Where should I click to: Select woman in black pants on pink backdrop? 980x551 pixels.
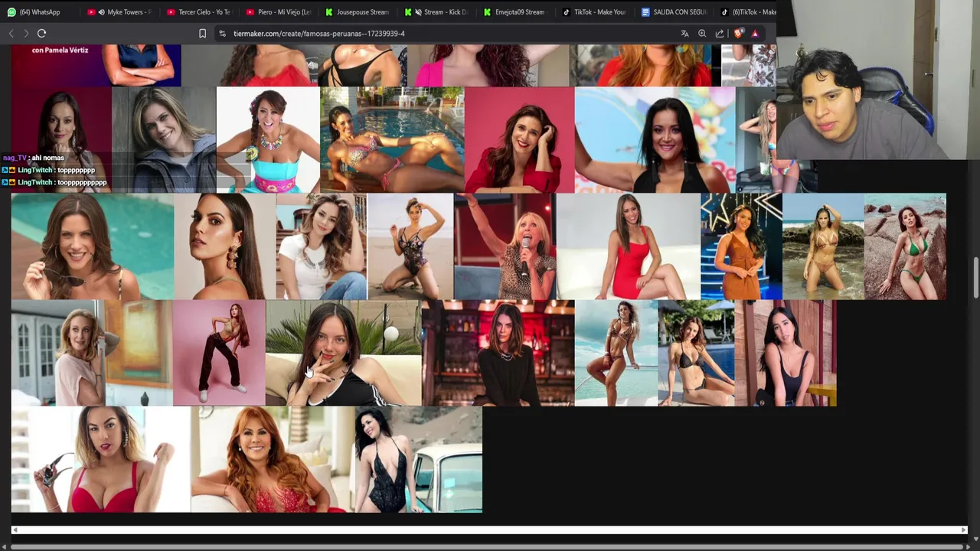tap(219, 353)
